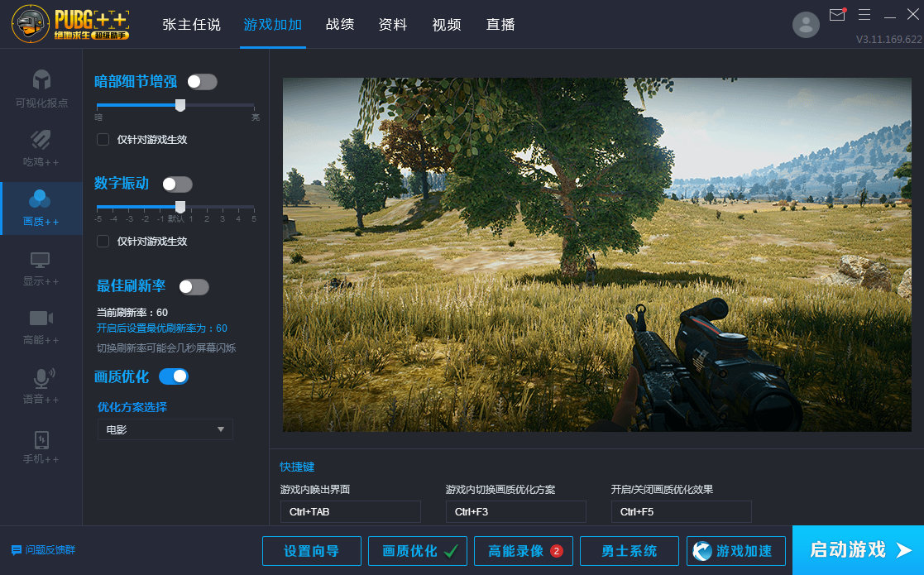This screenshot has height=575, width=924.
Task: Switch to the 资料 tab
Action: click(x=393, y=25)
